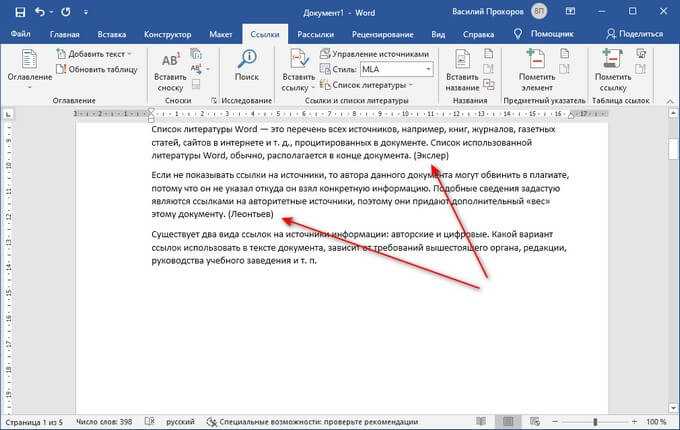The height and width of the screenshot is (430, 680).
Task: Select the Ссылки tab
Action: coord(265,34)
